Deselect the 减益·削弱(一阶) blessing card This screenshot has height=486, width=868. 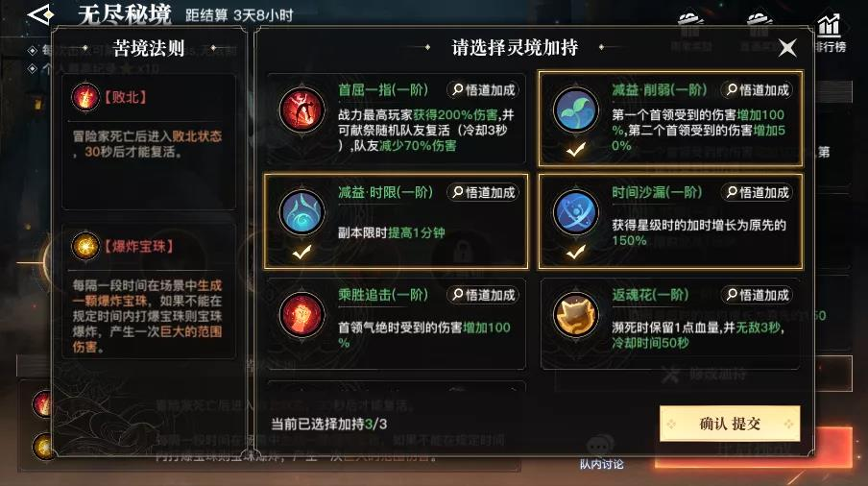click(x=670, y=118)
